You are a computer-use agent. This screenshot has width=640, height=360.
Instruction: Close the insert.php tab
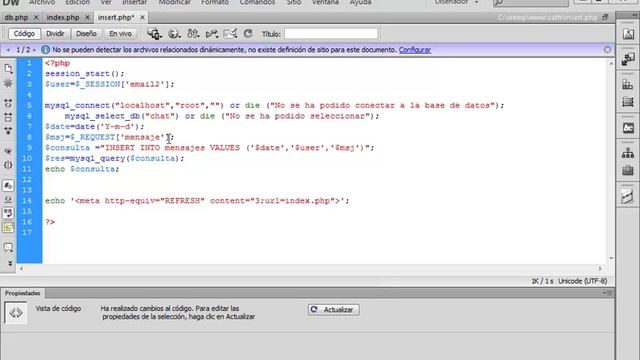pyautogui.click(x=142, y=18)
